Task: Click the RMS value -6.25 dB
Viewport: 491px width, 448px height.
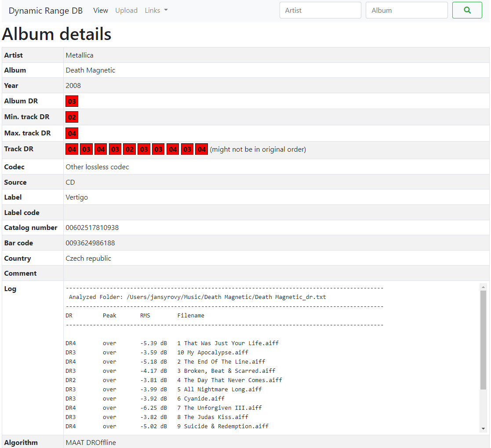Action: 153,408
